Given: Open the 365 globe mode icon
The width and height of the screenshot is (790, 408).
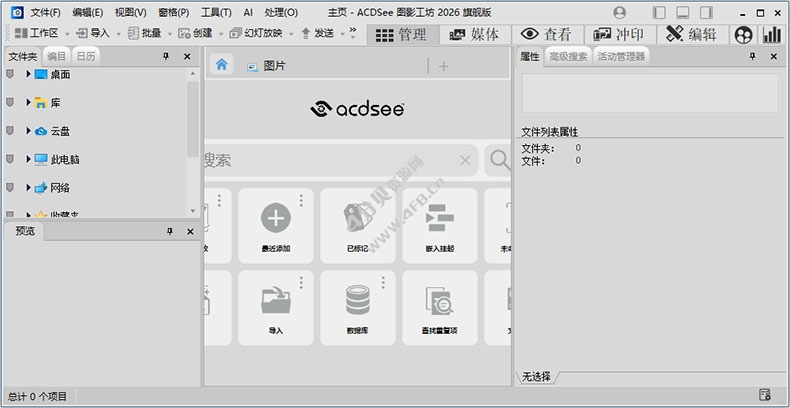Looking at the screenshot, I should click(743, 34).
